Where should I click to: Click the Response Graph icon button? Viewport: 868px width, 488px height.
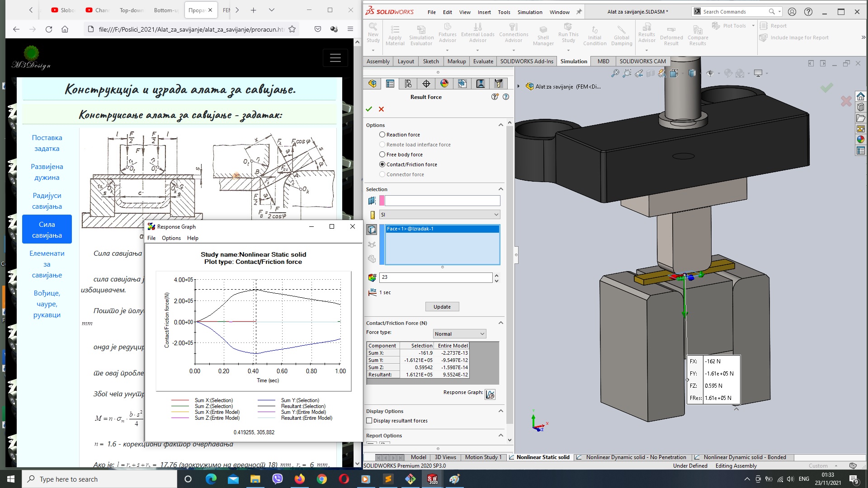[x=490, y=394]
